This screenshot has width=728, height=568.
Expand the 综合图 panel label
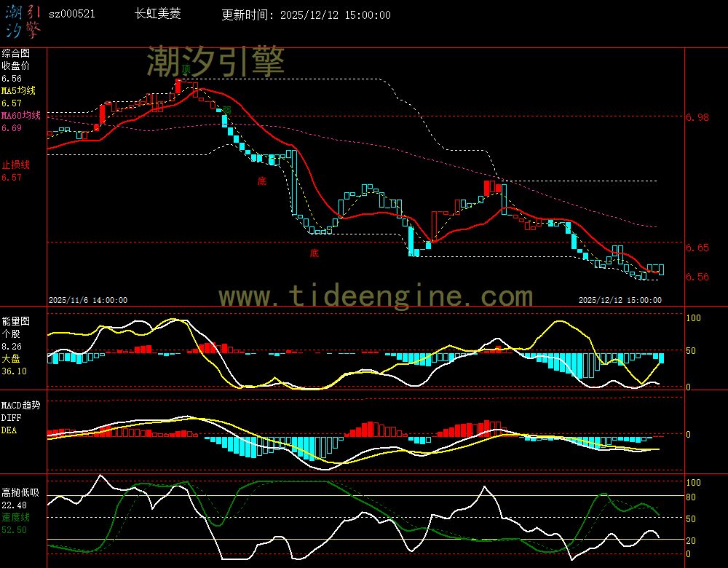click(15, 53)
